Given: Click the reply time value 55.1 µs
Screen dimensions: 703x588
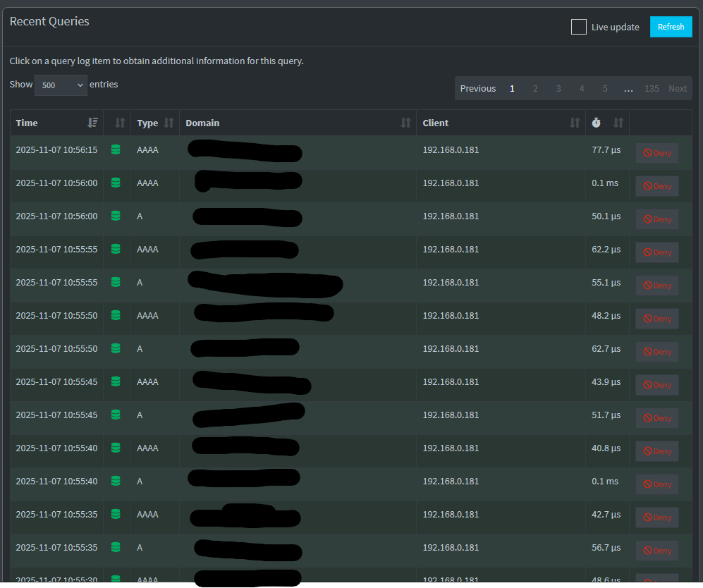Looking at the screenshot, I should pos(606,282).
